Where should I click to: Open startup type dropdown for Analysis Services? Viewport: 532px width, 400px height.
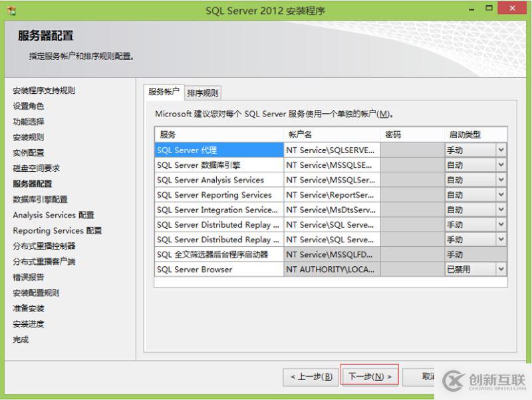(x=501, y=180)
